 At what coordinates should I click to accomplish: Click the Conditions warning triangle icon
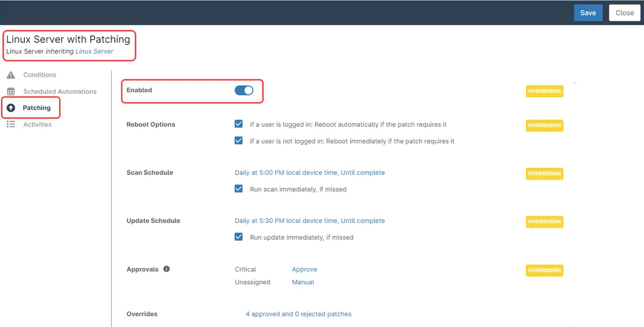11,75
